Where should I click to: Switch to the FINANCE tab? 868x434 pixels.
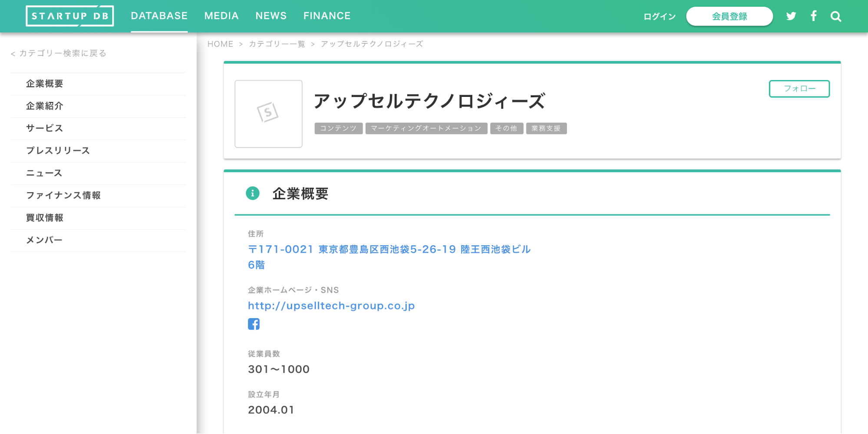(x=327, y=16)
